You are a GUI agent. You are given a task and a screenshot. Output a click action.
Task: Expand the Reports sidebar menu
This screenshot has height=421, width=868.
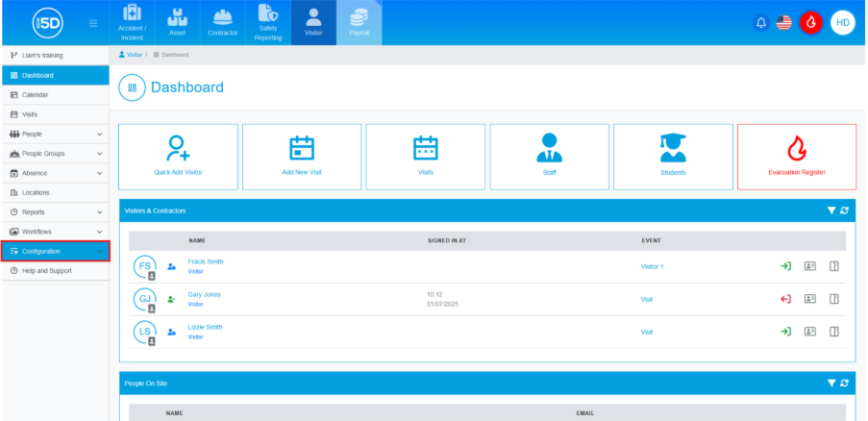(x=56, y=211)
